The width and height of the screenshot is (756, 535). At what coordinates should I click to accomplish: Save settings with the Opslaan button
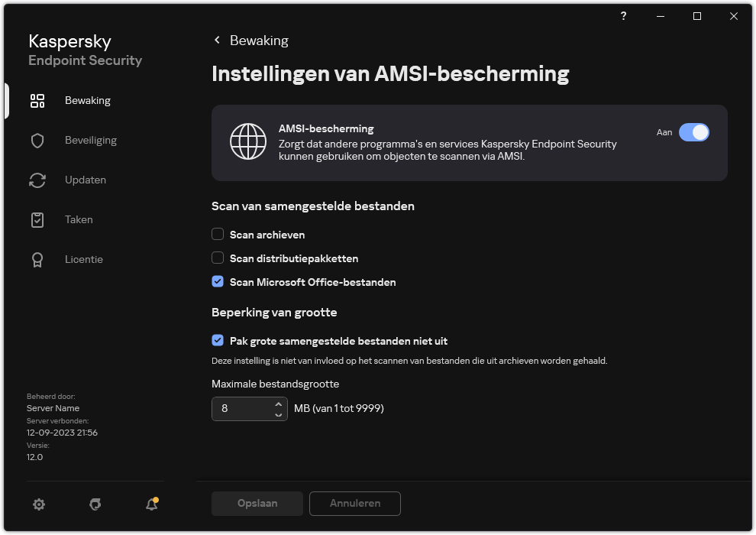click(257, 503)
